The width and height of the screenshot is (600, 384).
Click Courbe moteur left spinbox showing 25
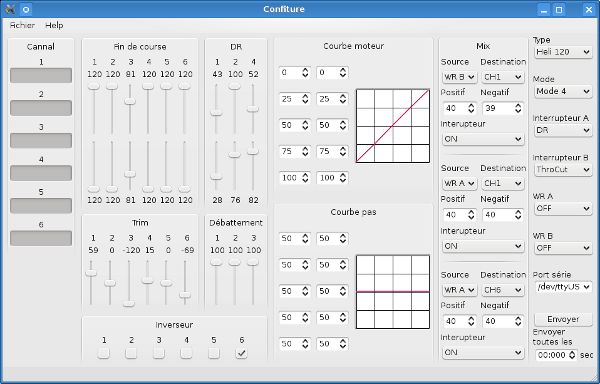coord(295,99)
